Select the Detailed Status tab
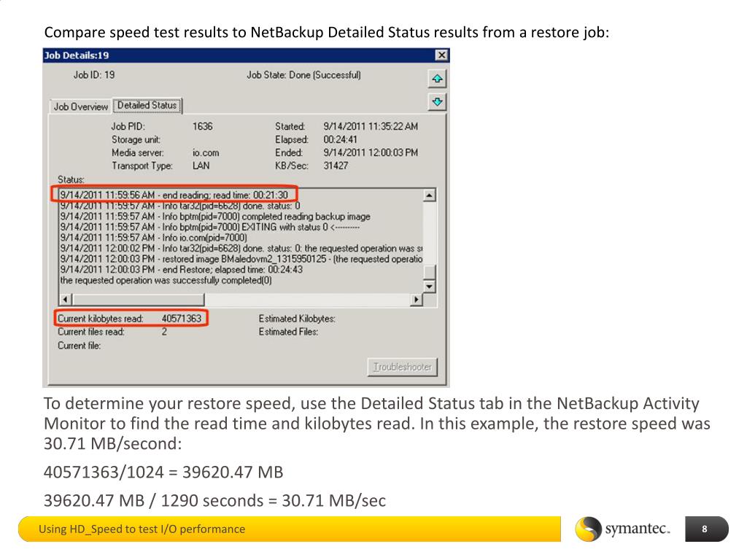747x560 pixels. [147, 105]
